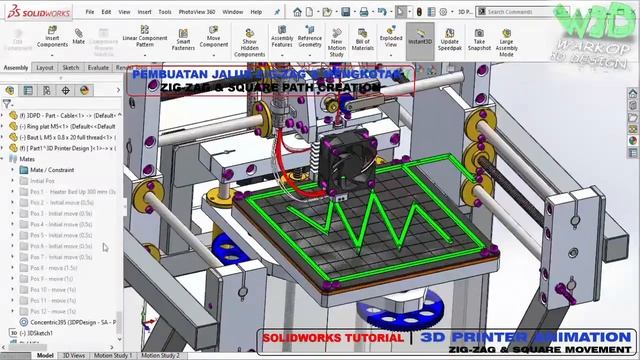This screenshot has height=360, width=640.
Task: Click the Rebuild traffic light icon
Action: pyautogui.click(x=419, y=12)
